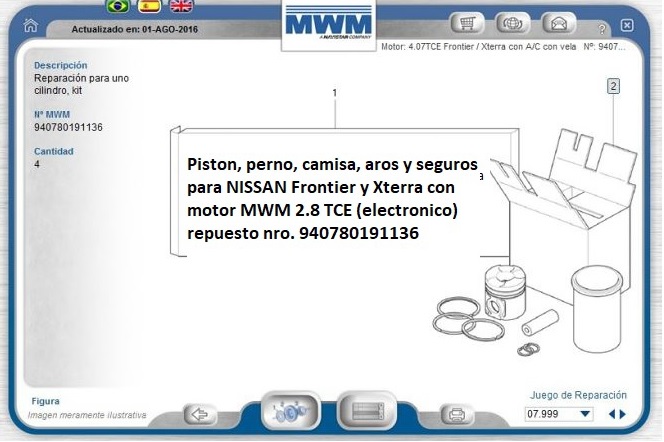Image resolution: width=664 pixels, height=442 pixels.
Task: Go to previous repair set
Action: [x=612, y=414]
